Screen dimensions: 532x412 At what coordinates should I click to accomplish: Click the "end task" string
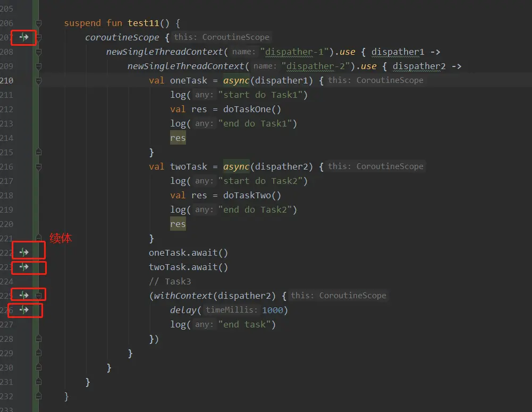pos(244,325)
